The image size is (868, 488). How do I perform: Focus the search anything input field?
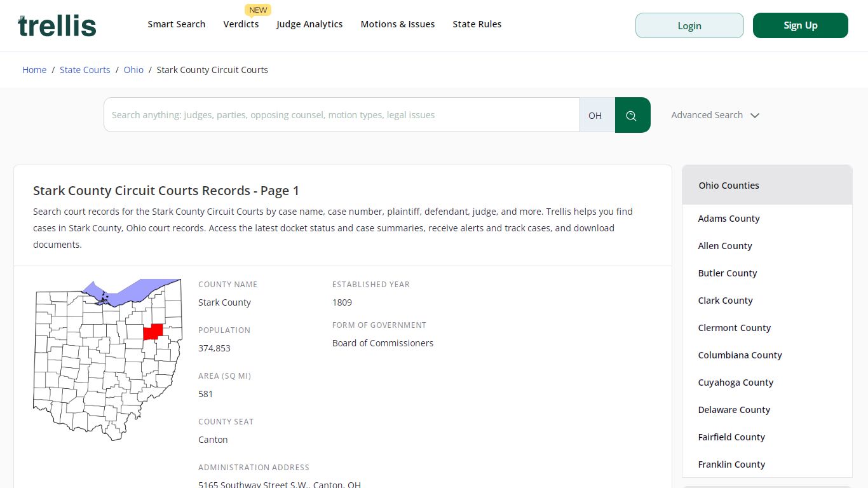pos(342,115)
